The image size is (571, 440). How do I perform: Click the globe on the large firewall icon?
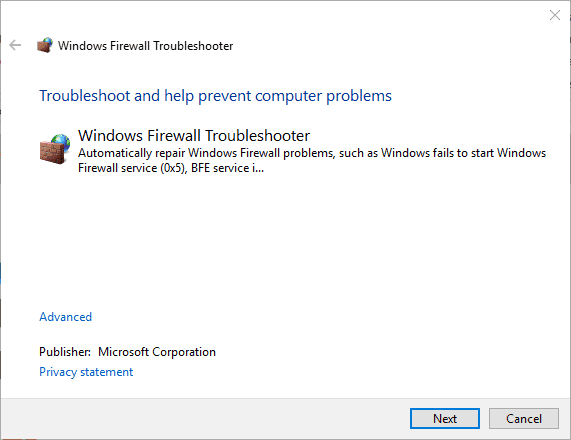point(61,141)
